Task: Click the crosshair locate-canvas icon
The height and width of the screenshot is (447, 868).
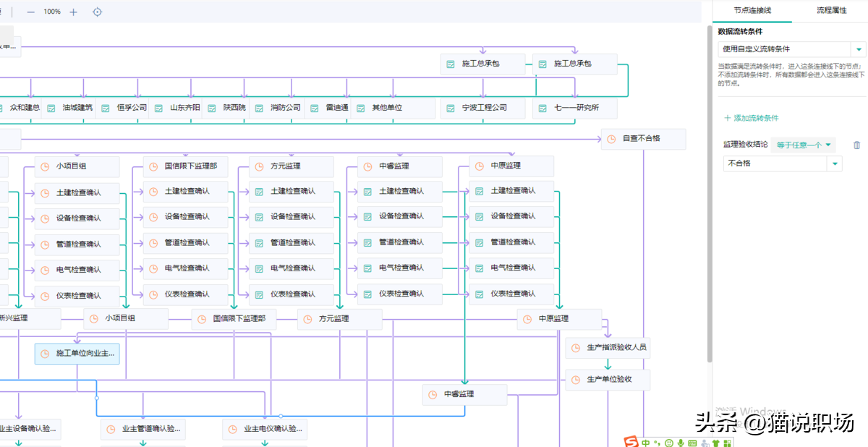Action: (97, 12)
